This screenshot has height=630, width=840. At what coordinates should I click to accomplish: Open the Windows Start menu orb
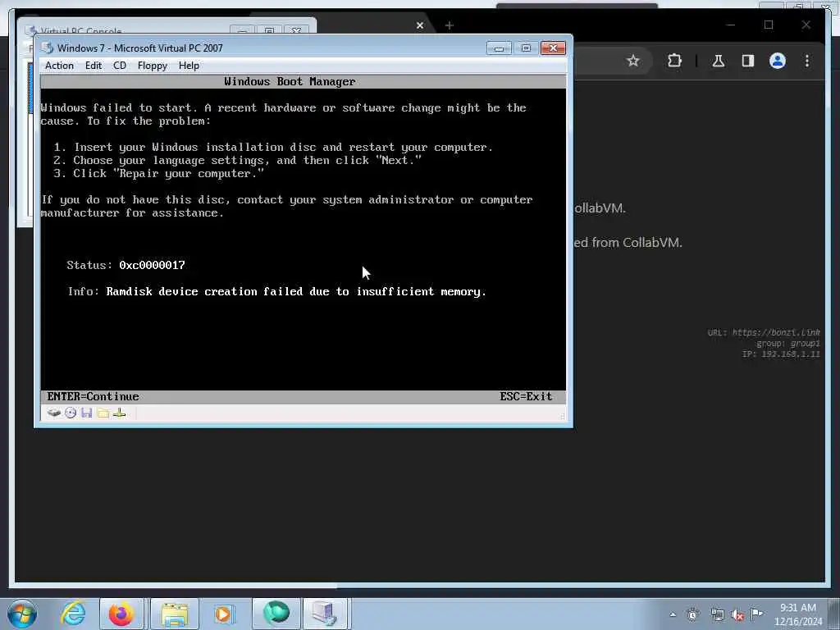pos(22,614)
